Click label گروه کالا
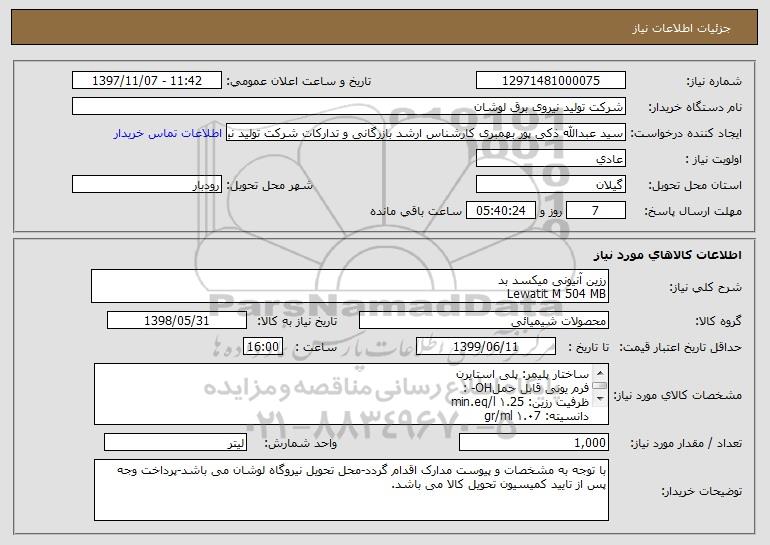This screenshot has height=545, width=770. click(x=718, y=322)
